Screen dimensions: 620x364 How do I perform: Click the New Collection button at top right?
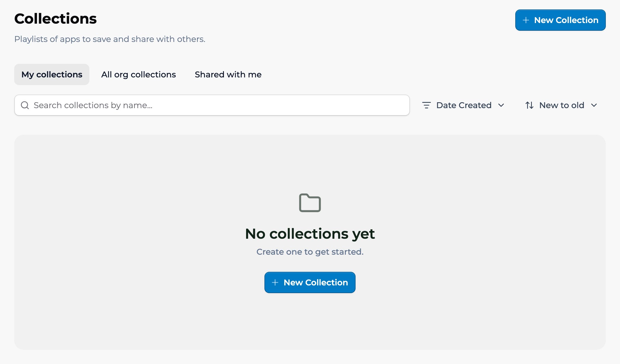[x=560, y=20]
